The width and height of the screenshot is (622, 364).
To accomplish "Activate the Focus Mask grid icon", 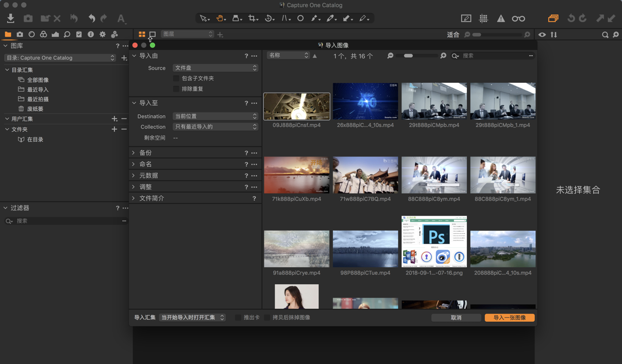I will [483, 18].
